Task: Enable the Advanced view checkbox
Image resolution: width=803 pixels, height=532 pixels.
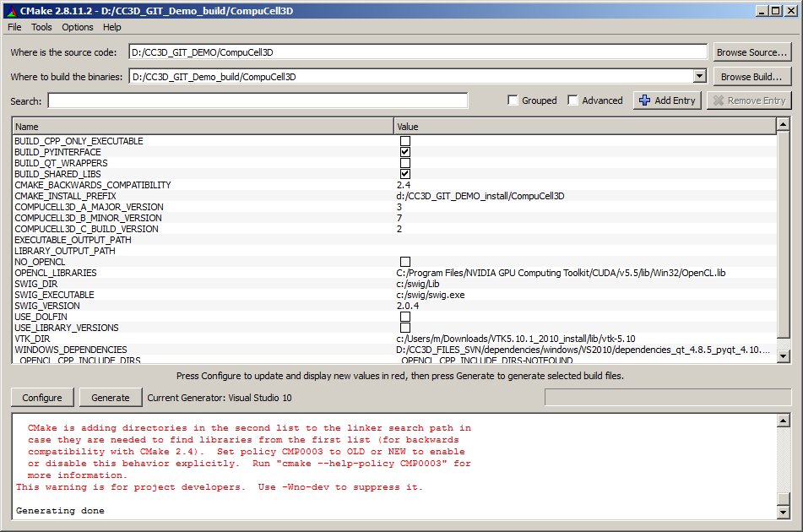Action: point(573,100)
